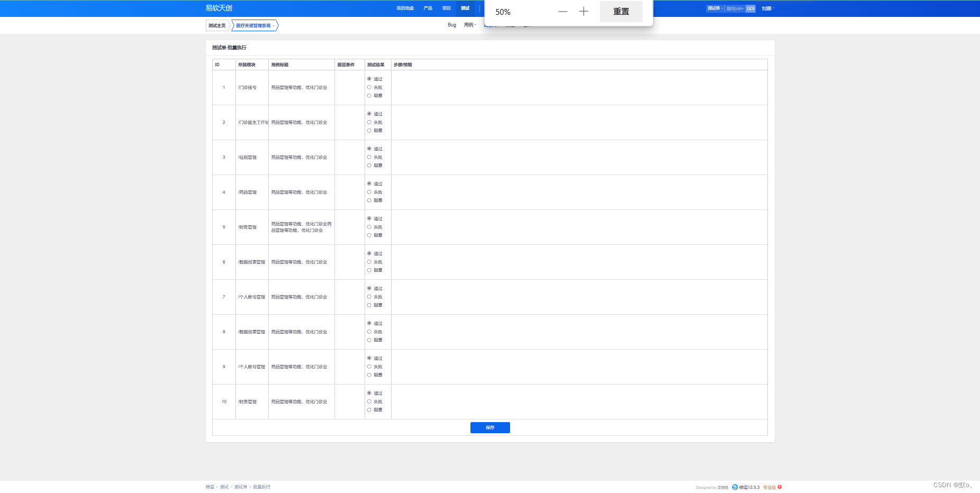The image size is (980, 493).
Task: Select 失败 for case 6
Action: (x=369, y=262)
